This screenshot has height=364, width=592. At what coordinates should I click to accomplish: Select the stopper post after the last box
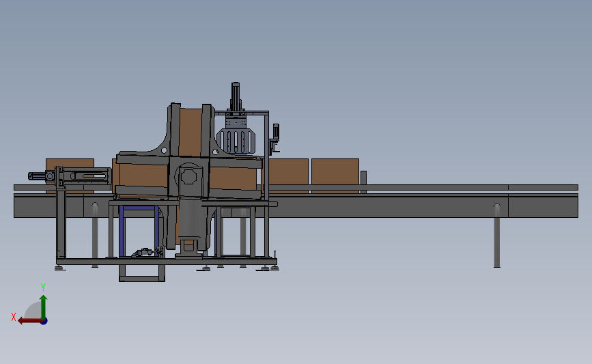pos(363,182)
